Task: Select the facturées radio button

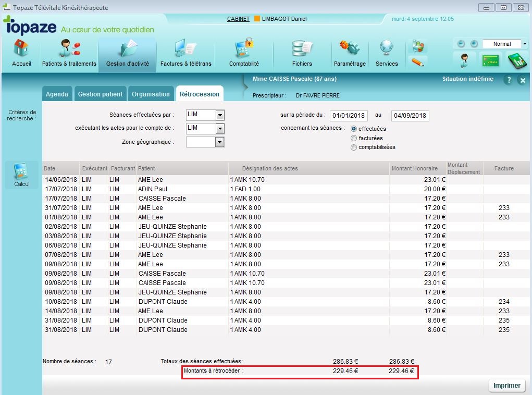Action: tap(353, 138)
